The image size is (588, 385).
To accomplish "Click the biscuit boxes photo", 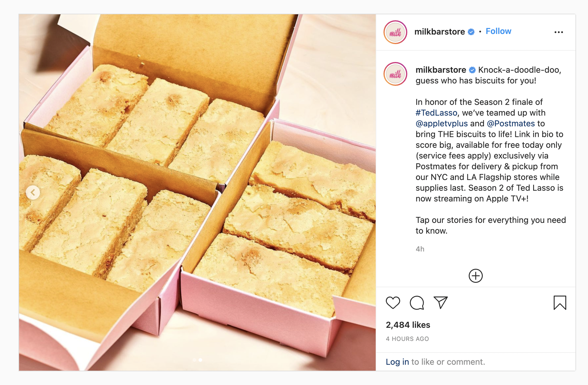I will coord(197,192).
